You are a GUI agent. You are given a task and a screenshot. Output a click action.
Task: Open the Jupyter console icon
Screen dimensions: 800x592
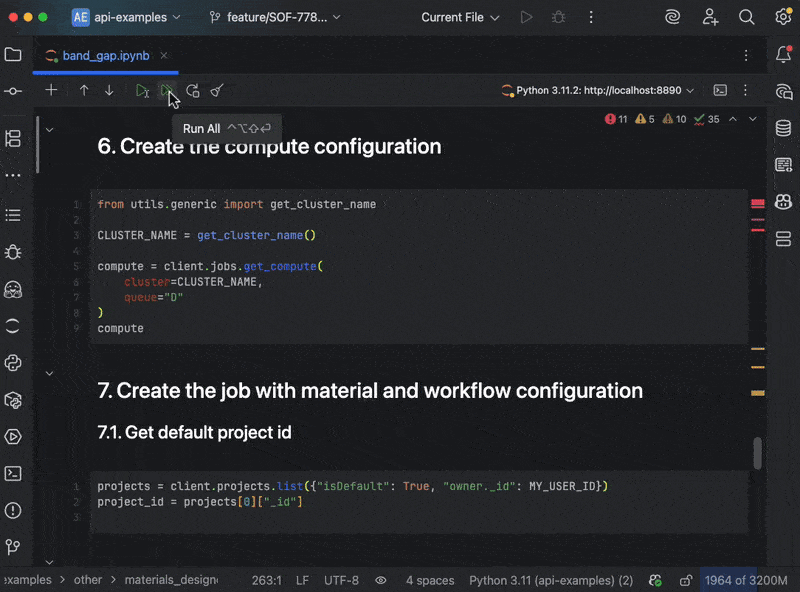click(x=720, y=90)
